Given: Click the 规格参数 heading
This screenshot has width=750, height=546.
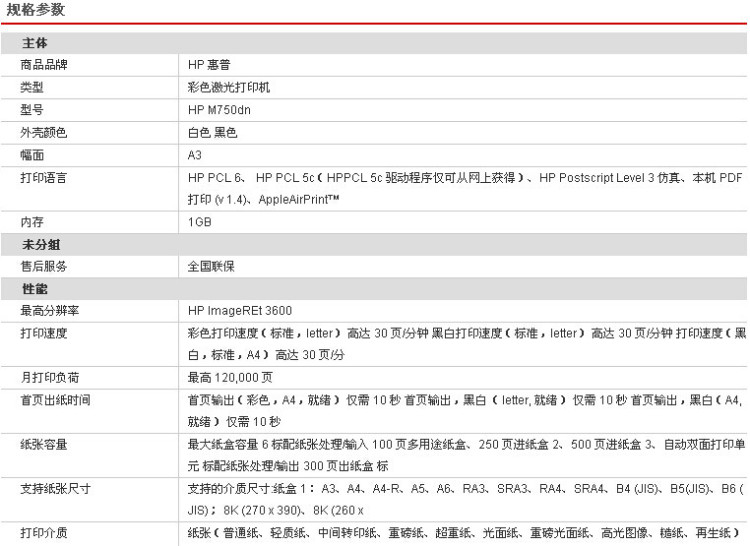Looking at the screenshot, I should [x=36, y=9].
